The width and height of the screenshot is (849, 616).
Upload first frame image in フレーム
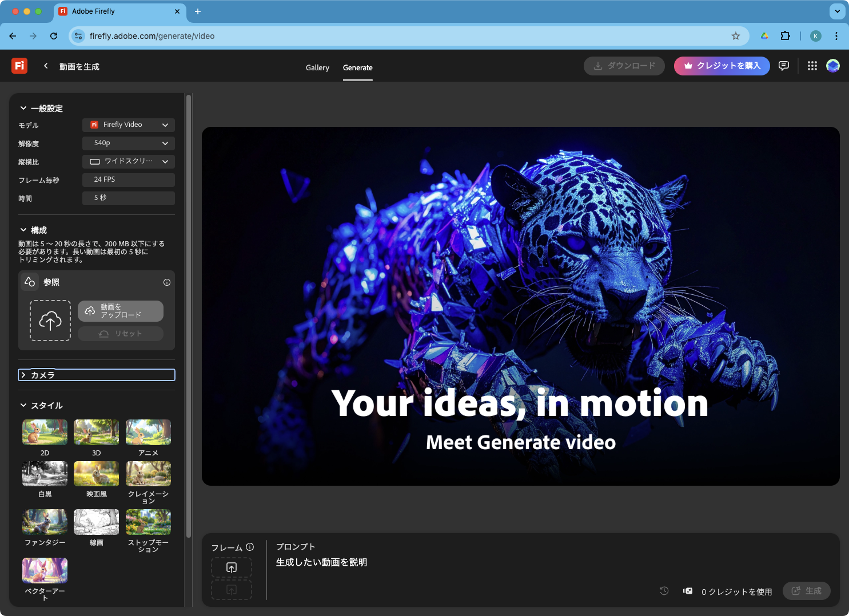(x=232, y=567)
